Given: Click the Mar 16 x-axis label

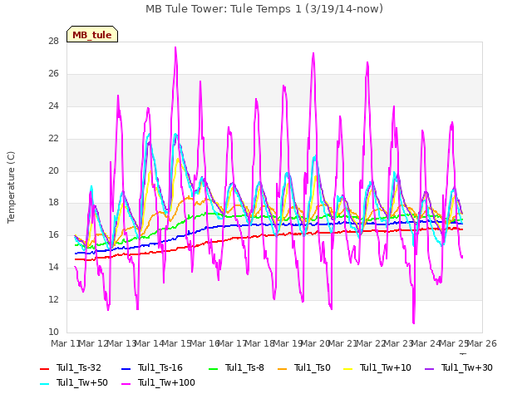Looking at the screenshot, I should [204, 343].
